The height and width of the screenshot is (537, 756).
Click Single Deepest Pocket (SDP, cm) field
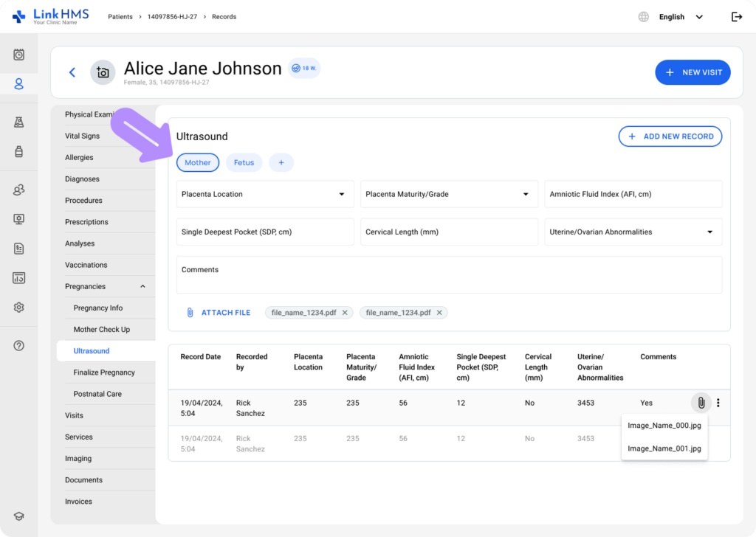tap(265, 232)
